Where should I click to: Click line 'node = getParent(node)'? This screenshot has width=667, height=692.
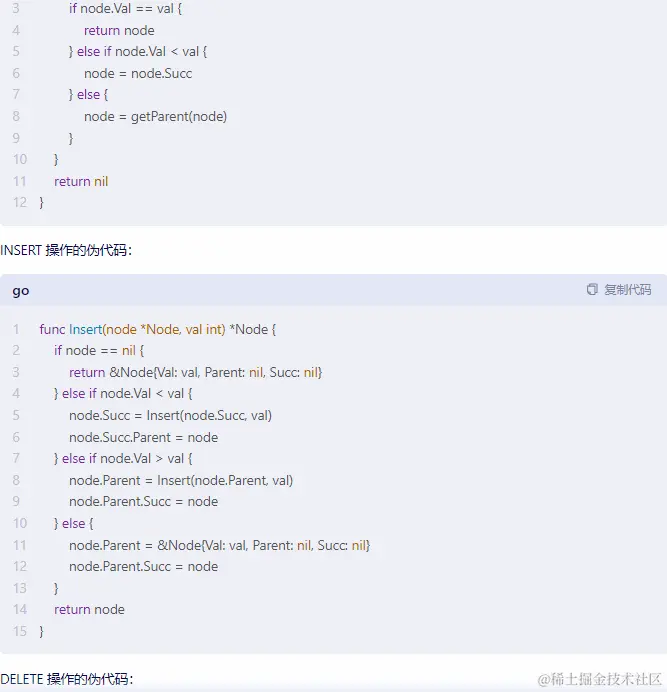click(155, 117)
